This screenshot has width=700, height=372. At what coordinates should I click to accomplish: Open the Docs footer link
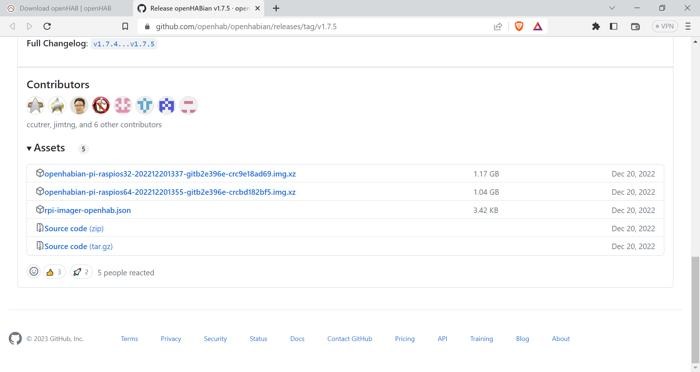click(297, 339)
